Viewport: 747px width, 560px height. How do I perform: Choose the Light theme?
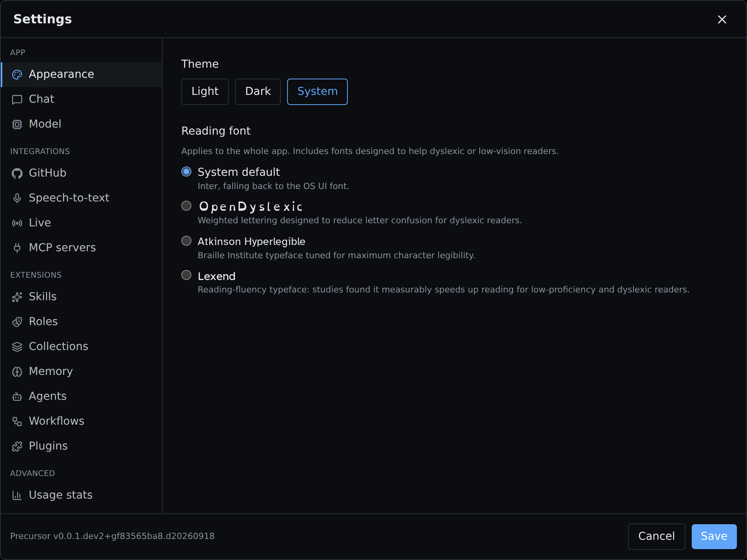tap(205, 92)
